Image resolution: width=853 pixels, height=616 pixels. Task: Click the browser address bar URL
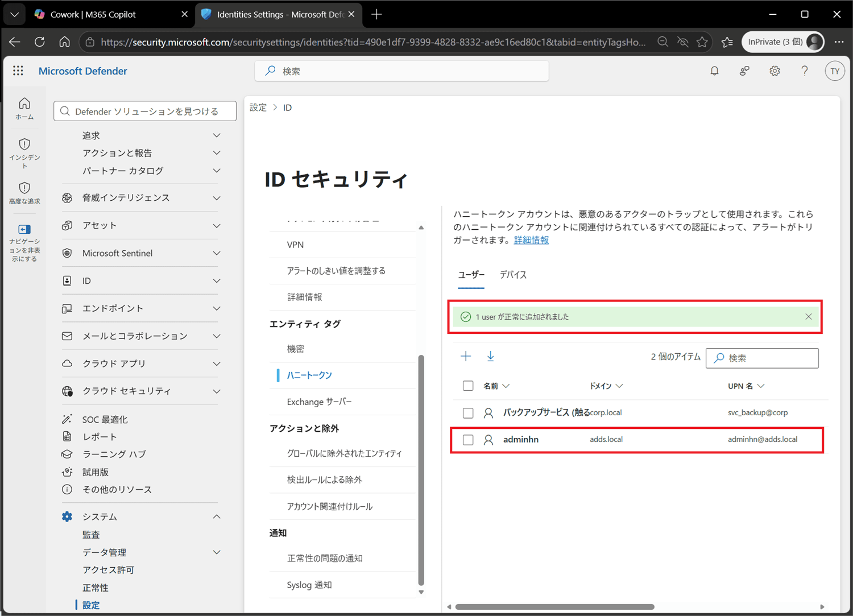pos(373,42)
